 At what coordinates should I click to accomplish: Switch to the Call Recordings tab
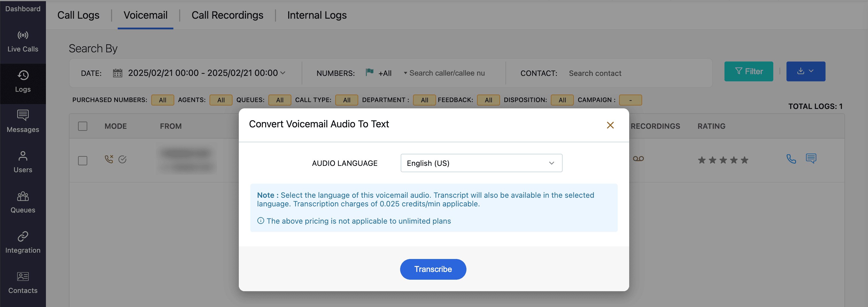[227, 15]
